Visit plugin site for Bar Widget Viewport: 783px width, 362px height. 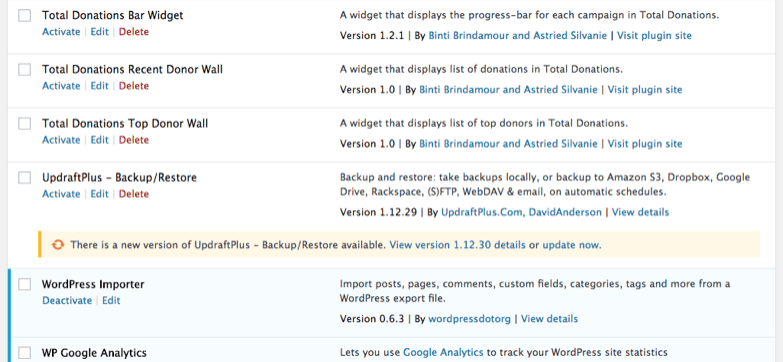(655, 35)
